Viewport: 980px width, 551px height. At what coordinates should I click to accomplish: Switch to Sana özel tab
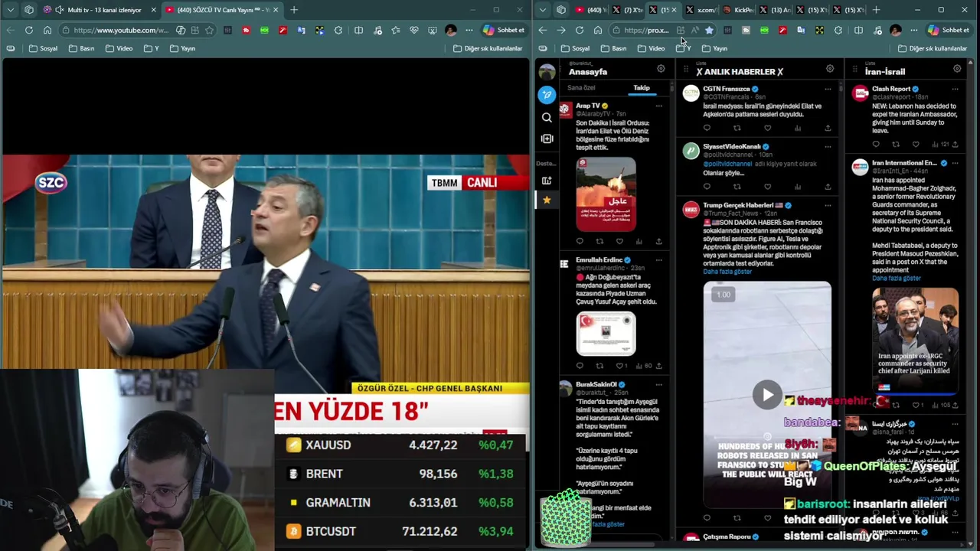tap(581, 88)
